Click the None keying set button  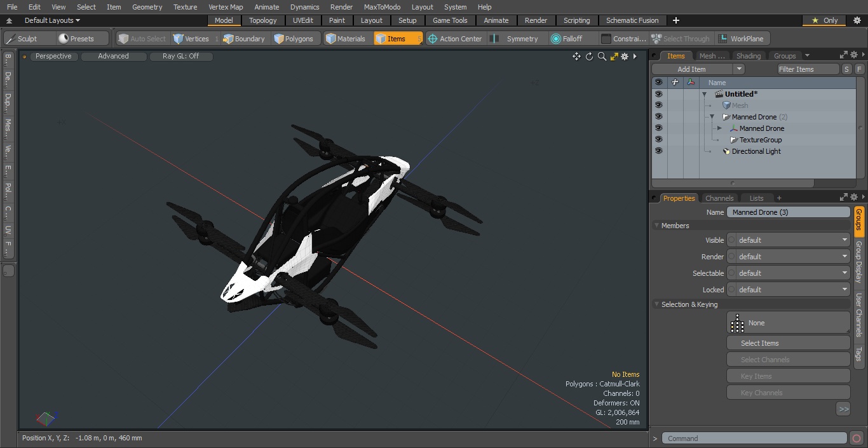point(788,323)
